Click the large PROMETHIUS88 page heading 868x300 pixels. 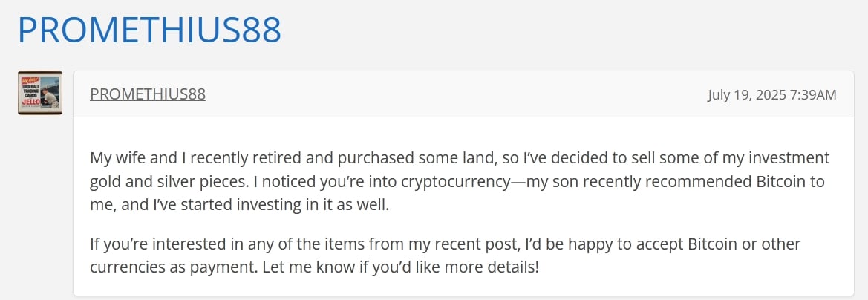[x=149, y=30]
